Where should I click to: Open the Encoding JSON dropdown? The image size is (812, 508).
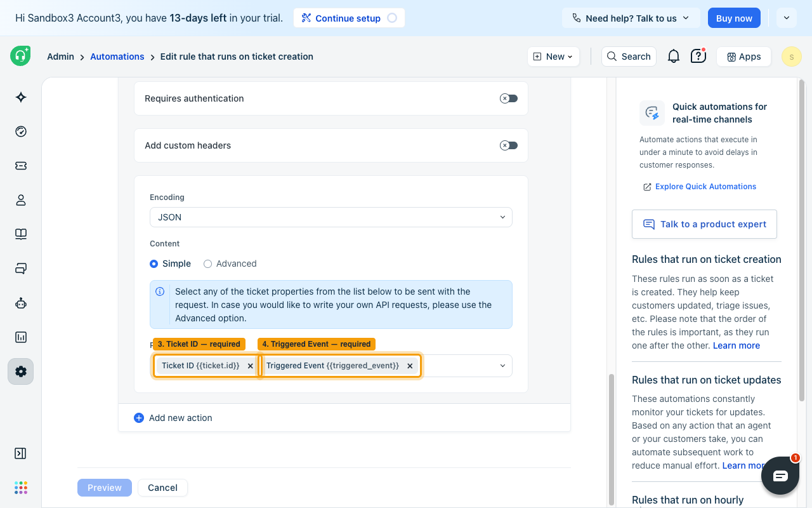pyautogui.click(x=331, y=217)
